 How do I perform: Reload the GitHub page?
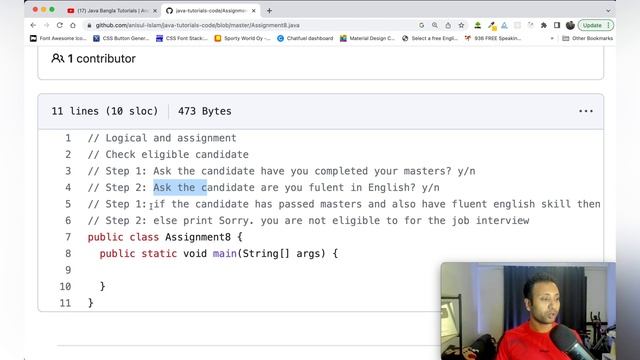pyautogui.click(x=60, y=25)
